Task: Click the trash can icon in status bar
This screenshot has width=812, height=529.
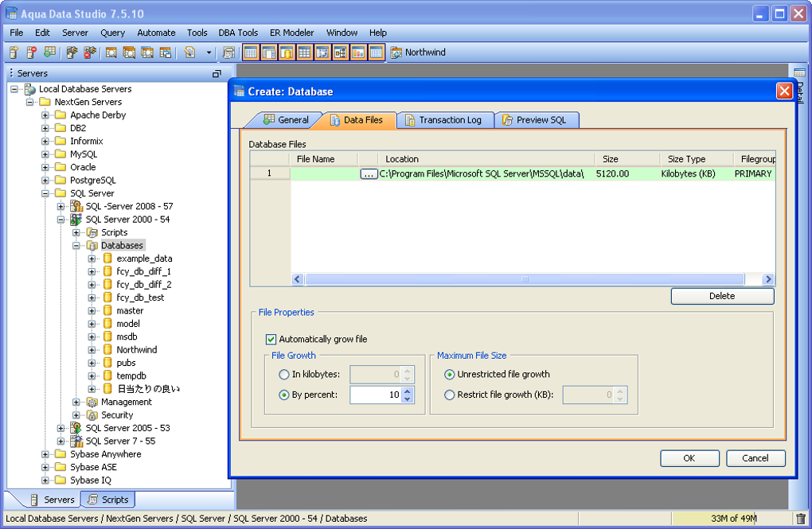Action: coord(800,519)
